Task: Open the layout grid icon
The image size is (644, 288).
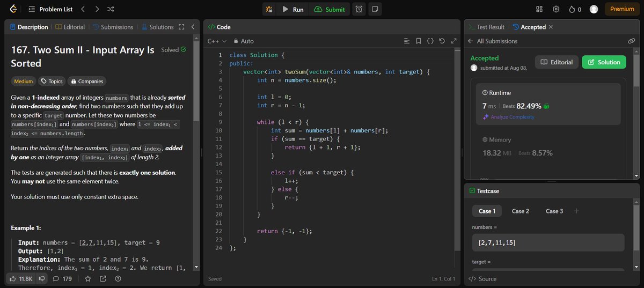Action: click(x=539, y=9)
